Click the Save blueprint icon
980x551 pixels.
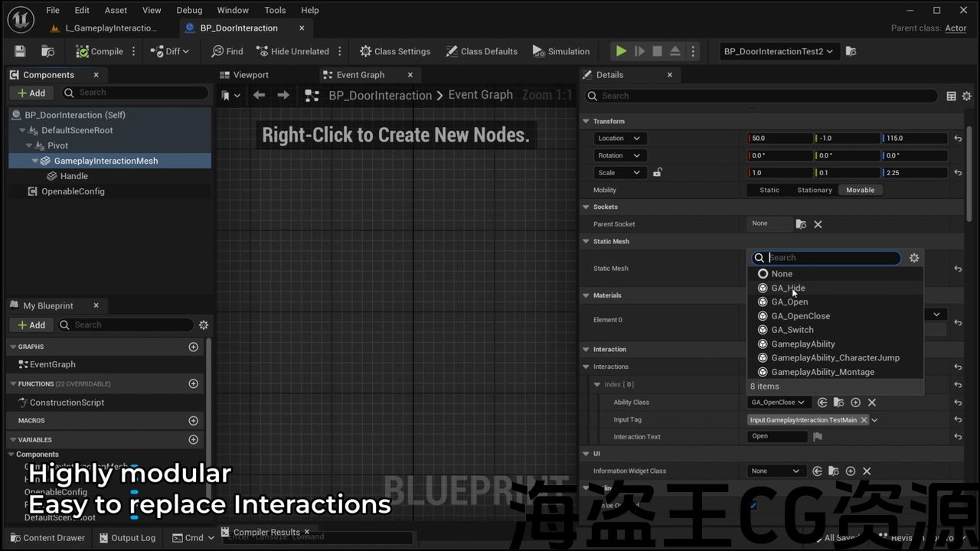[x=20, y=51]
